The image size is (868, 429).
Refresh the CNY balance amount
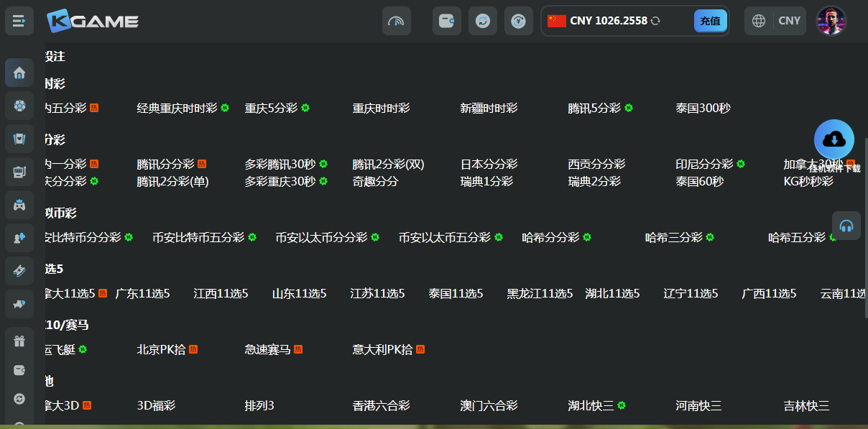coord(655,21)
